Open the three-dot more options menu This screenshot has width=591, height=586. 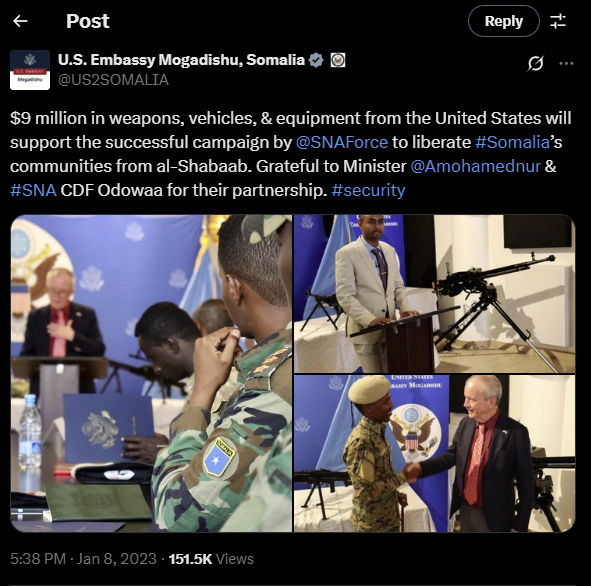point(567,63)
